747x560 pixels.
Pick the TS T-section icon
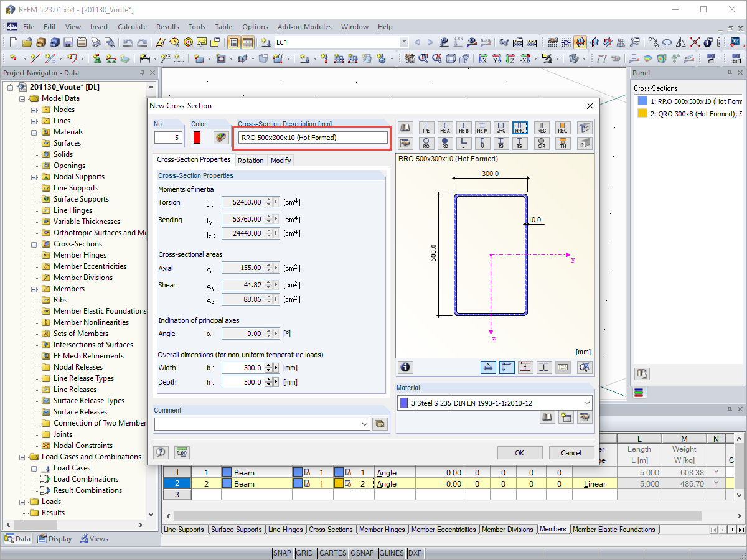[520, 143]
